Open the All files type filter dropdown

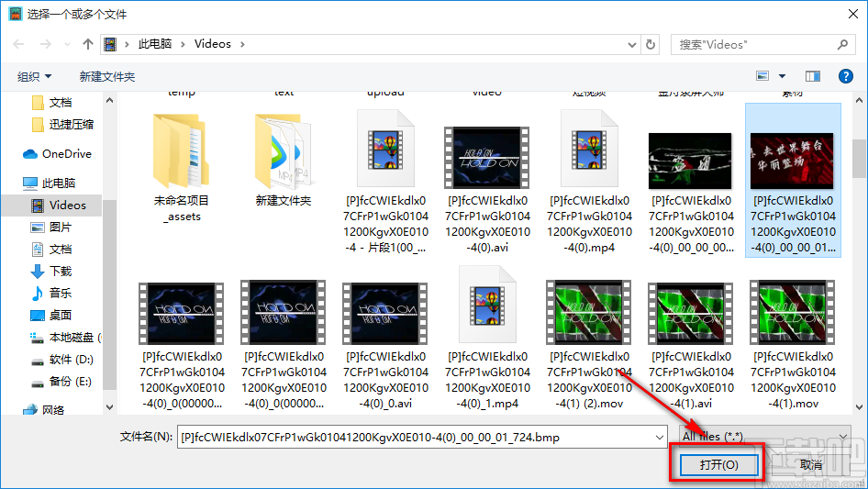pos(765,437)
